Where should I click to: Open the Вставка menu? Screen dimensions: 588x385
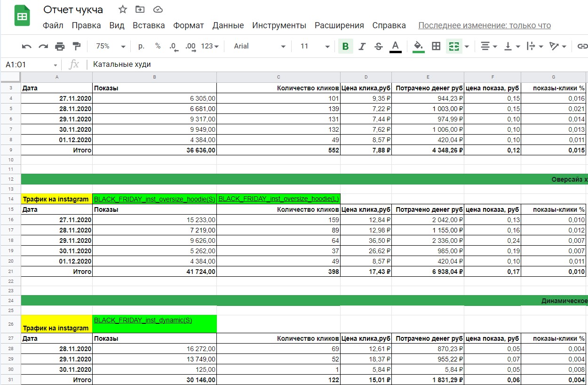pos(149,25)
